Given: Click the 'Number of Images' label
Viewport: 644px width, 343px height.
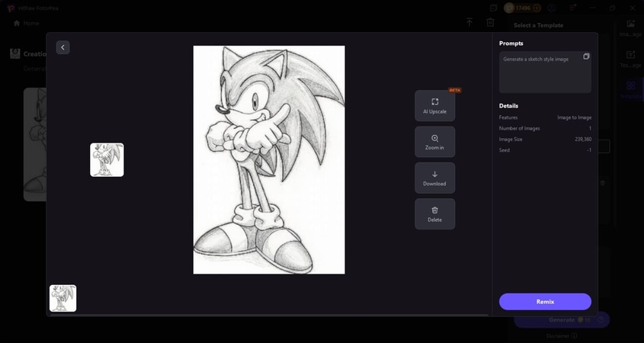Looking at the screenshot, I should [519, 128].
